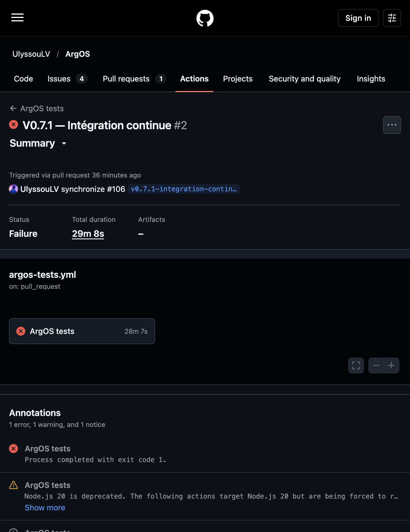Image resolution: width=410 pixels, height=532 pixels.
Task: Open the ArgOS tests failed job card
Action: coord(82,331)
